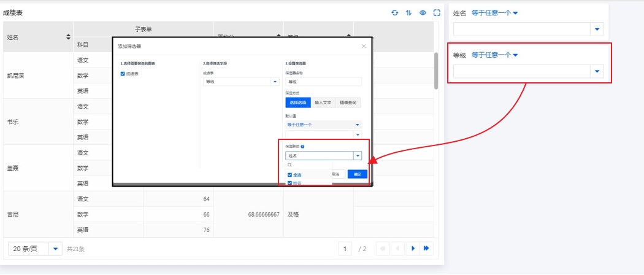The height and width of the screenshot is (275, 644).
Task: Uncheck the 成绩表 checkbox in dialog
Action: coord(123,73)
